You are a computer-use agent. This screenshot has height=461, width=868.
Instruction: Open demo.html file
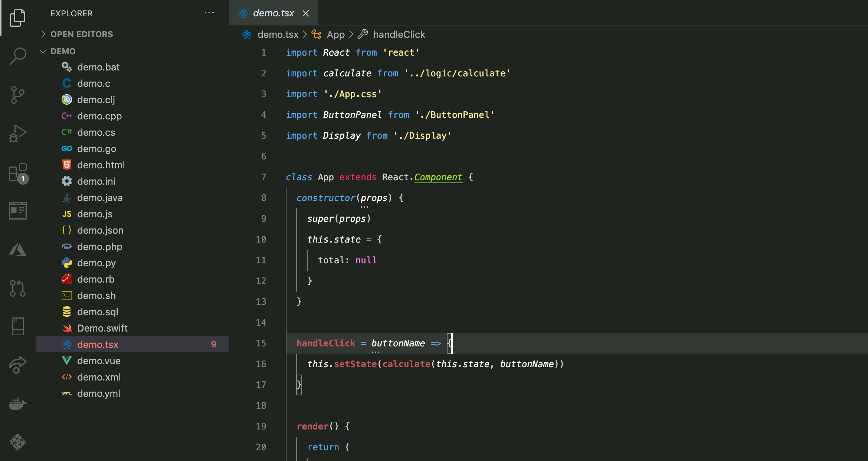point(132,165)
